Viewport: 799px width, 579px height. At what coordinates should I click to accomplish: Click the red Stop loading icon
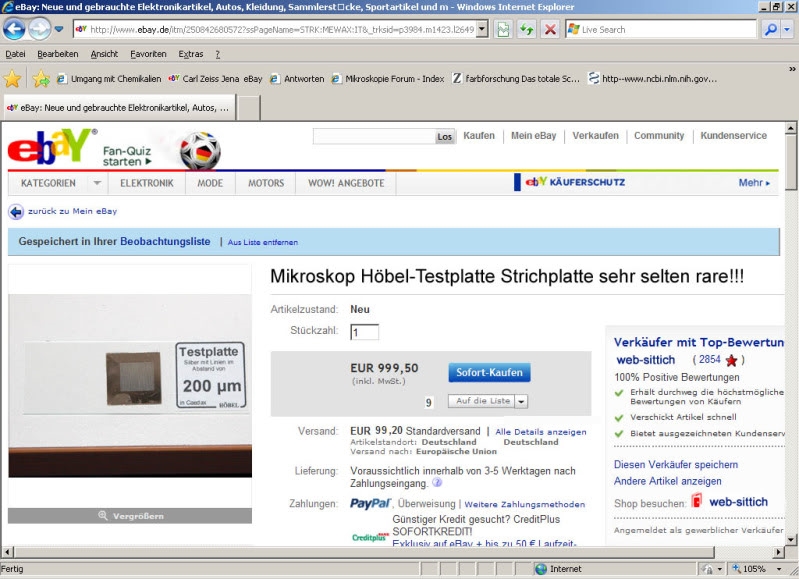pyautogui.click(x=550, y=29)
